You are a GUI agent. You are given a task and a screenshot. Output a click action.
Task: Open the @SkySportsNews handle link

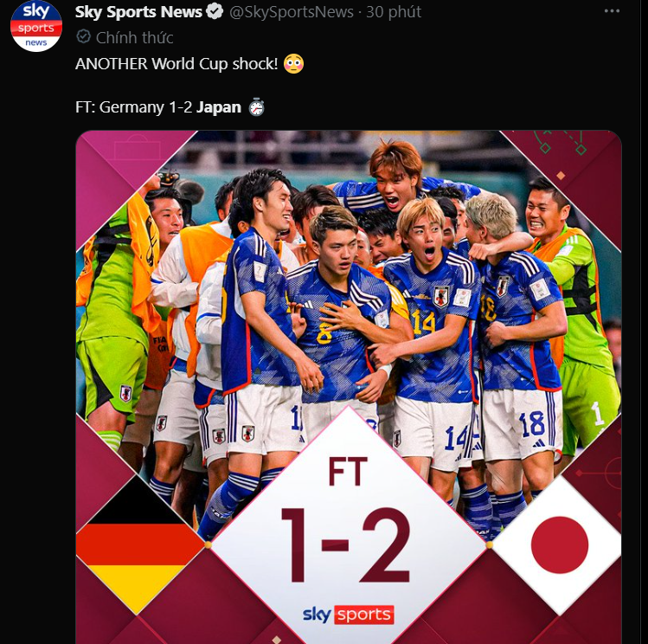(292, 12)
